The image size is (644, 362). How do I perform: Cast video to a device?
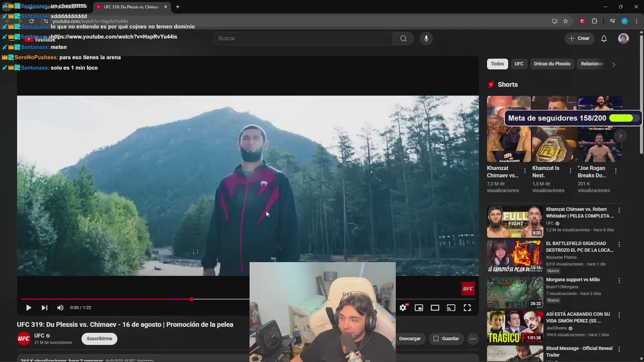point(451,308)
